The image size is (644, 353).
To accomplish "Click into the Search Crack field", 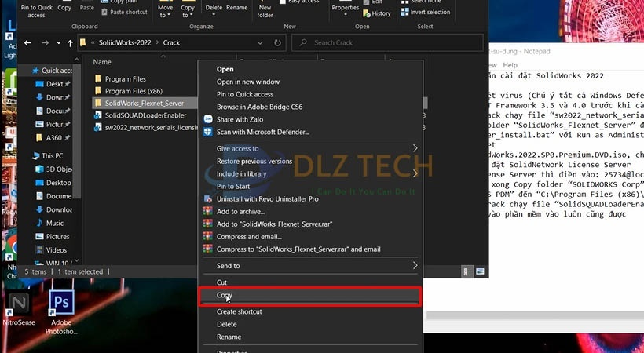I will point(387,42).
